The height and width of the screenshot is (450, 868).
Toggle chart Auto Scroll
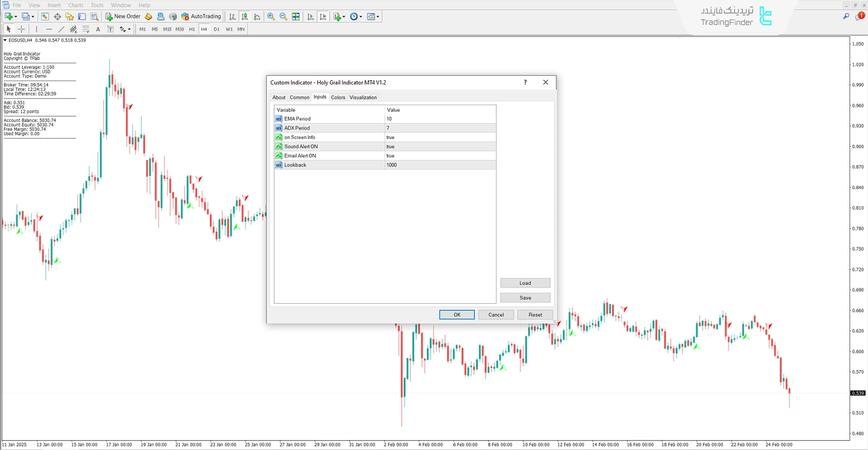[x=310, y=17]
